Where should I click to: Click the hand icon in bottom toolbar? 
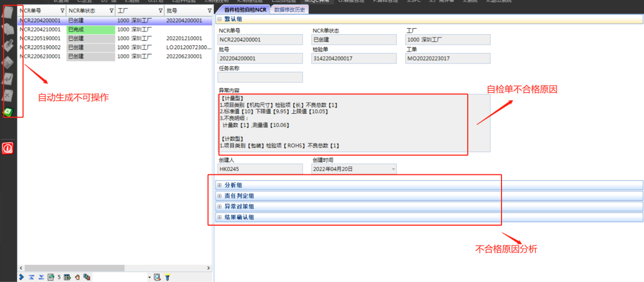click(77, 277)
